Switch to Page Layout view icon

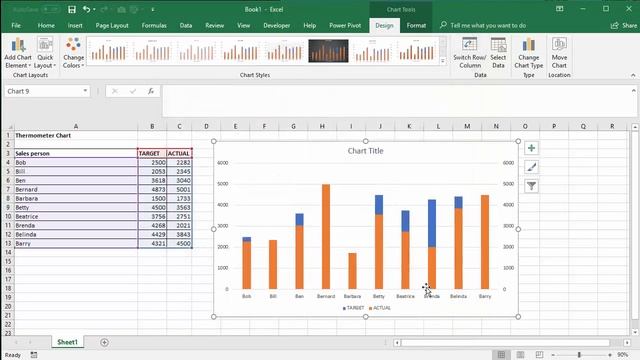click(520, 355)
